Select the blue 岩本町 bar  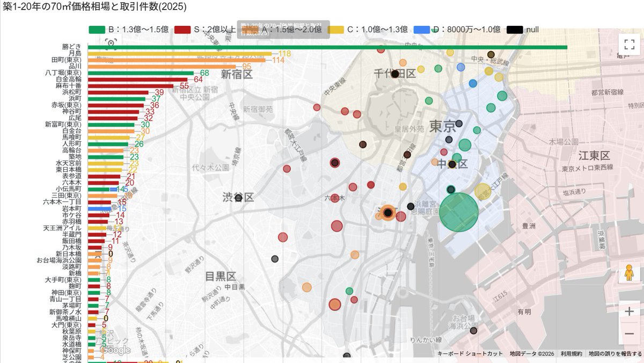pyautogui.click(x=100, y=208)
